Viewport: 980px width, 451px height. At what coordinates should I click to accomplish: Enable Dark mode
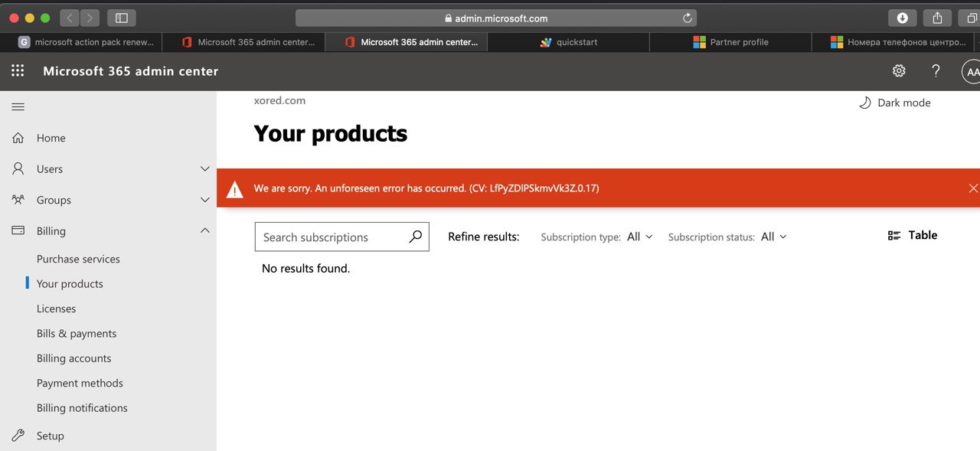(x=894, y=103)
